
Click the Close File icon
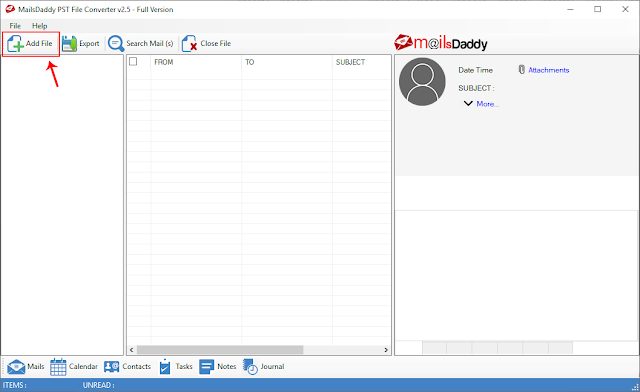[189, 43]
